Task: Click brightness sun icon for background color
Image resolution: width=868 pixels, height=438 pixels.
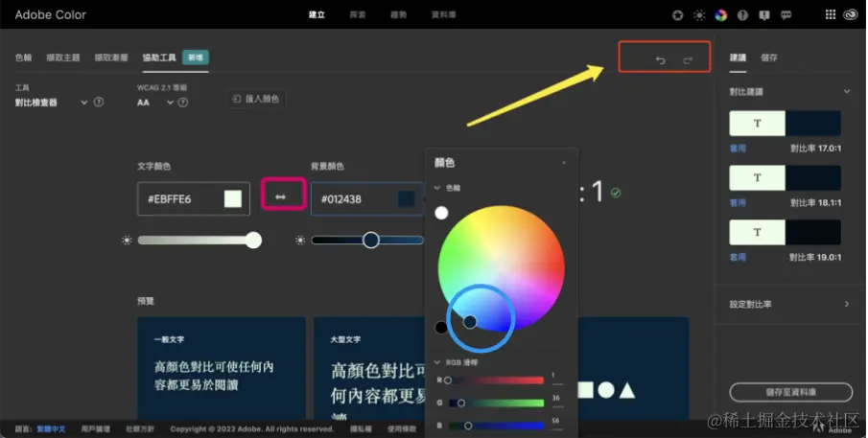Action: pos(300,240)
